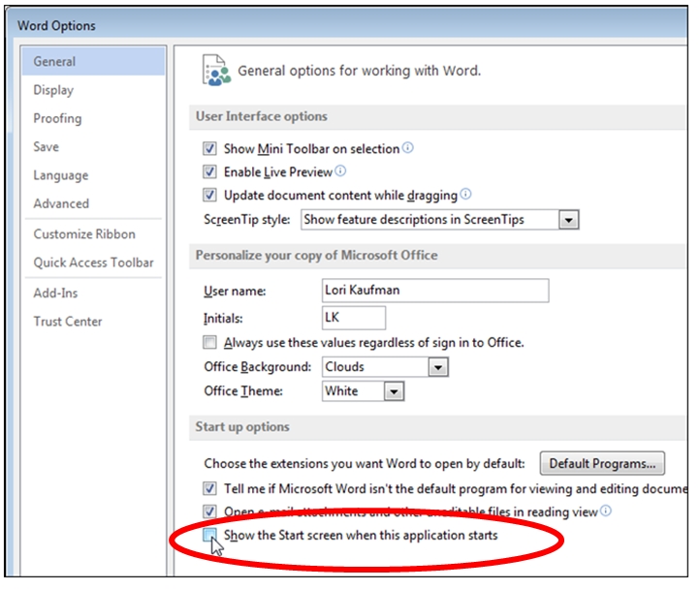Viewport: 700px width, 589px height.
Task: Disable Update document content while dragging
Action: tap(210, 196)
